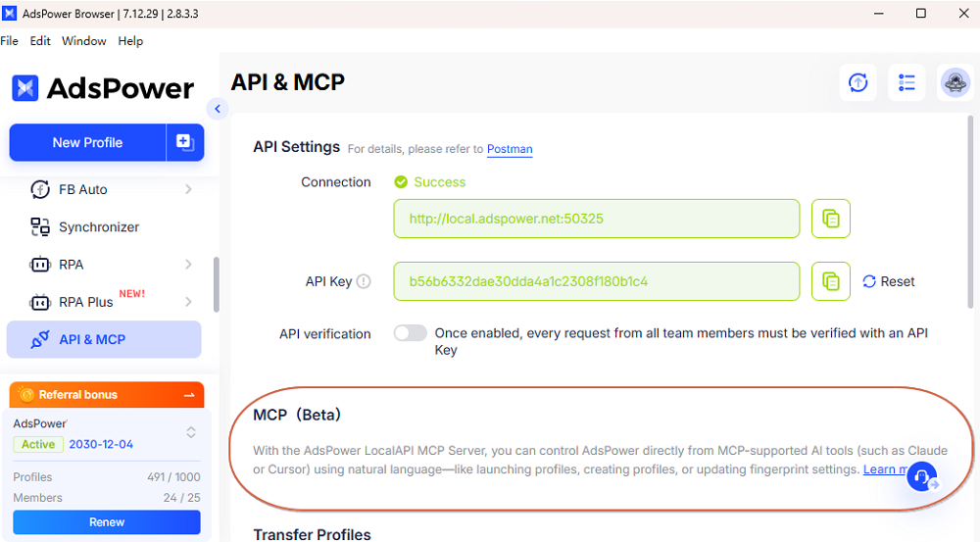Expand the AdsPower subscription plan selector arrows
This screenshot has height=542, width=980.
191,432
